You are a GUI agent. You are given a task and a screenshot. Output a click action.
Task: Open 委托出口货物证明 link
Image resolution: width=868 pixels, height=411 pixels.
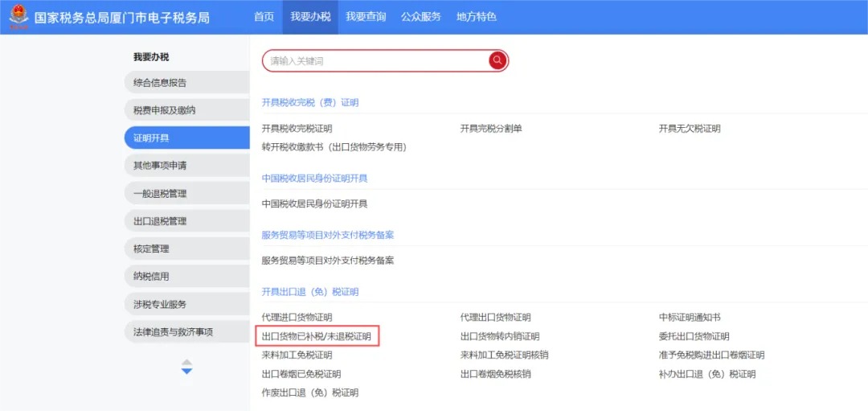point(694,336)
